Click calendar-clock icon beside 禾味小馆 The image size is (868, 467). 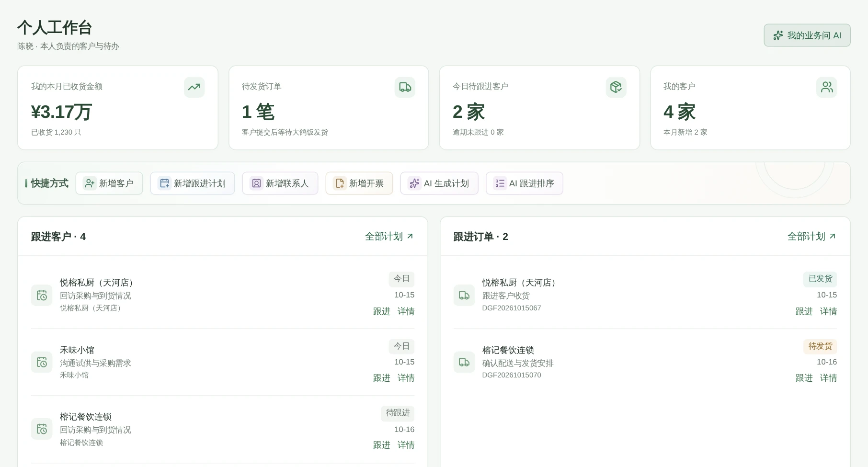coord(42,362)
